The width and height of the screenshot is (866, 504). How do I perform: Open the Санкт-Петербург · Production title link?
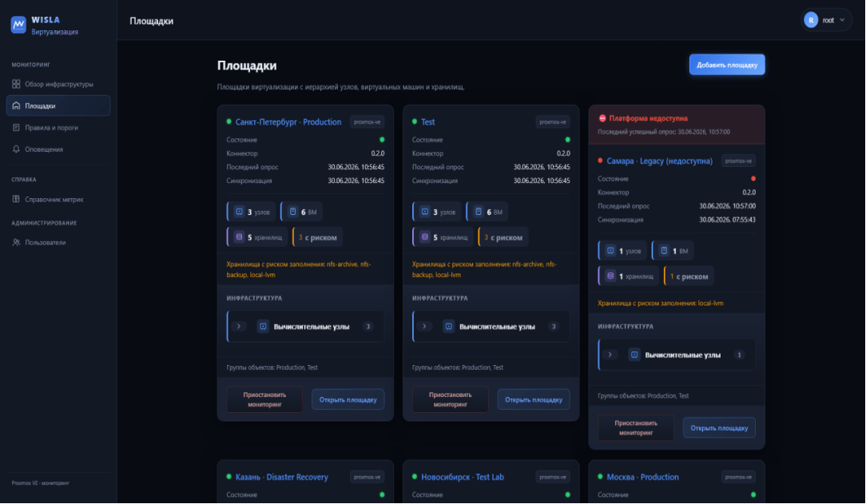coord(288,122)
